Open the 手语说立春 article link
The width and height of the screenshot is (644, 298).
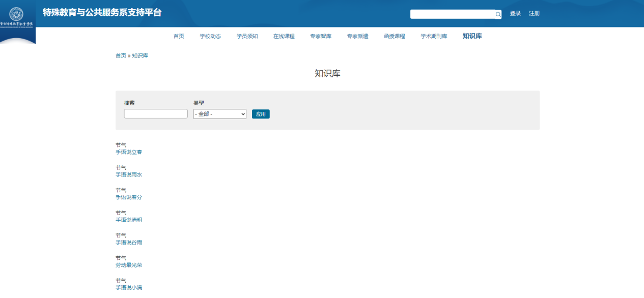coord(129,152)
